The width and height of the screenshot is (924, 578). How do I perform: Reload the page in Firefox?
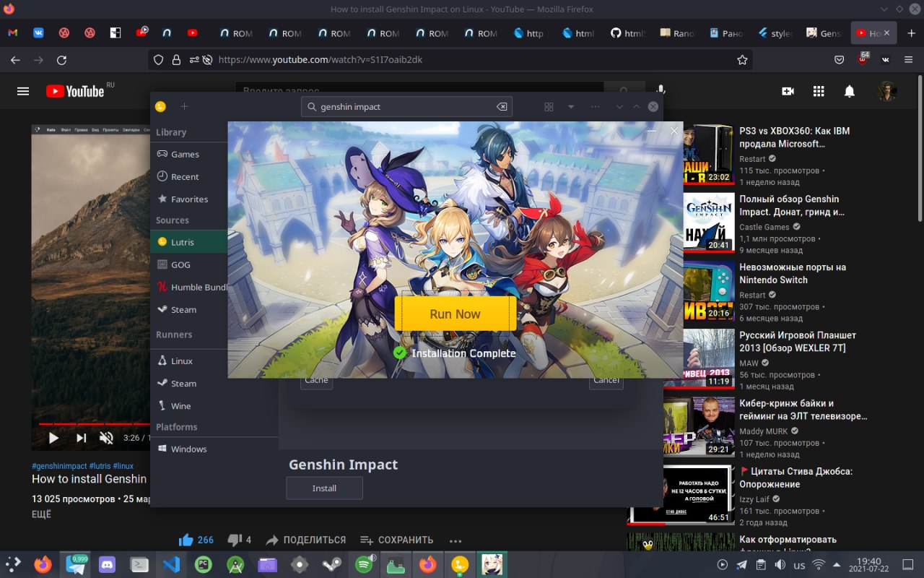tap(61, 60)
